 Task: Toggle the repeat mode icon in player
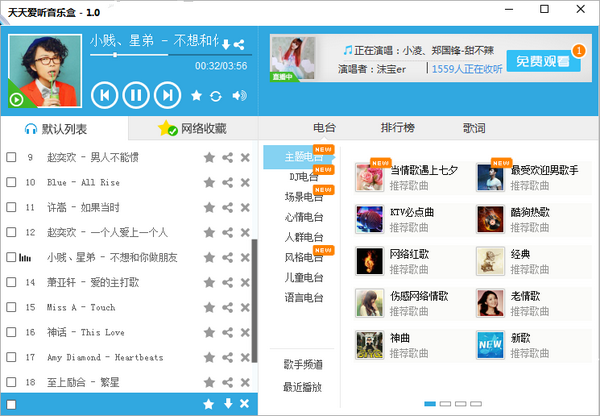[x=216, y=96]
